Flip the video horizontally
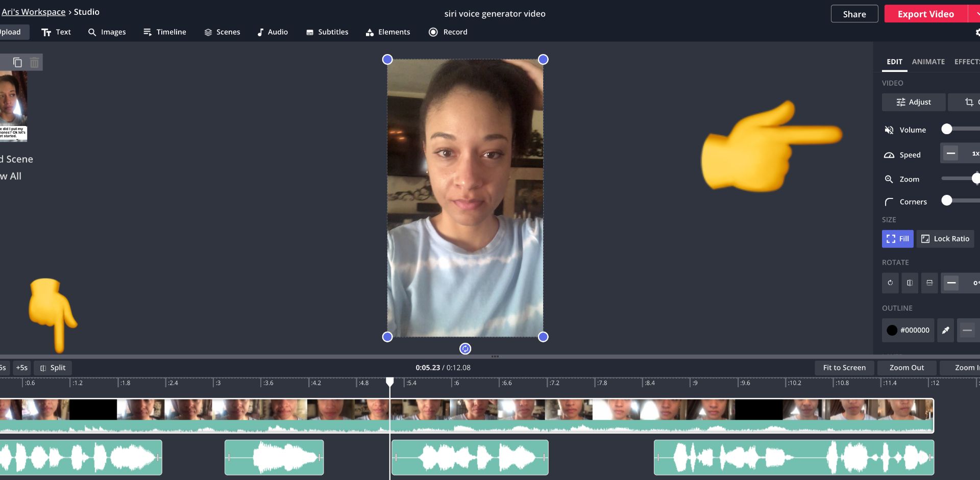This screenshot has height=480, width=980. click(x=910, y=283)
